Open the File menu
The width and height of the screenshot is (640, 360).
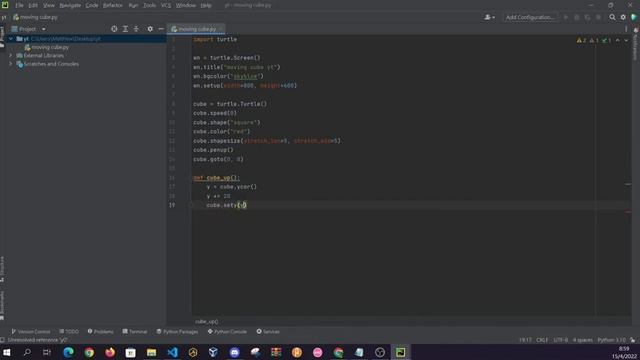click(x=19, y=5)
